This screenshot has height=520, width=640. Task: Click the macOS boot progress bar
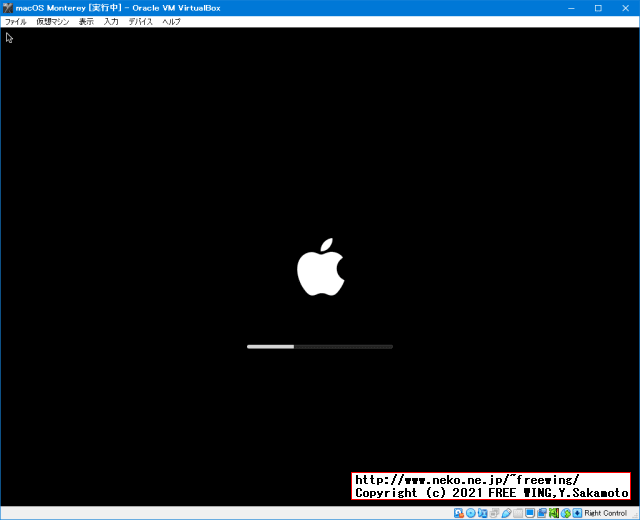[320, 347]
